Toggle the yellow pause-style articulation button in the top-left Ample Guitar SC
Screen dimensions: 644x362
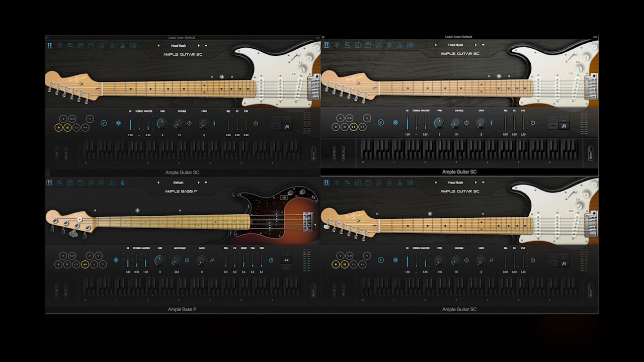click(67, 127)
